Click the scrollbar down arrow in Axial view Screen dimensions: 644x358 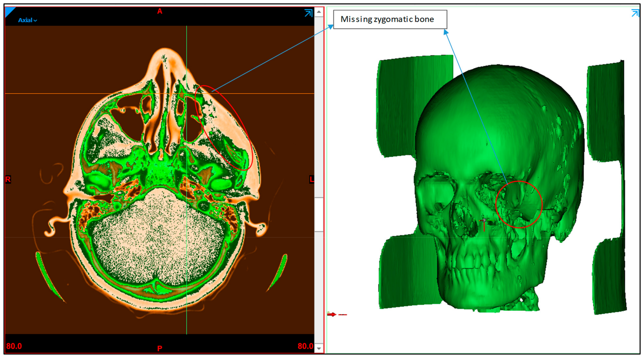point(319,348)
